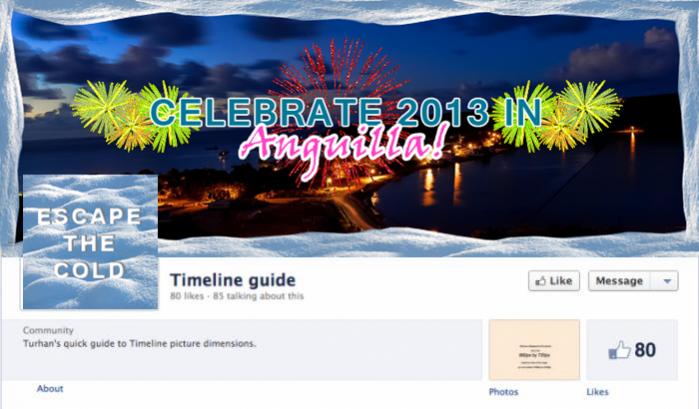Click the Community category label
This screenshot has width=699, height=409.
tap(48, 331)
